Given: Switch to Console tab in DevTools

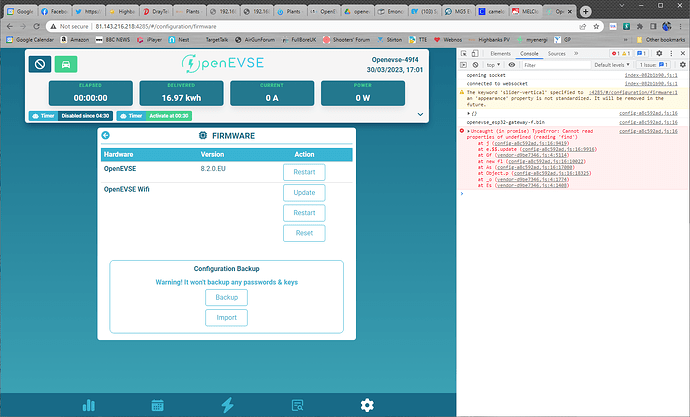Looking at the screenshot, I should tap(529, 53).
